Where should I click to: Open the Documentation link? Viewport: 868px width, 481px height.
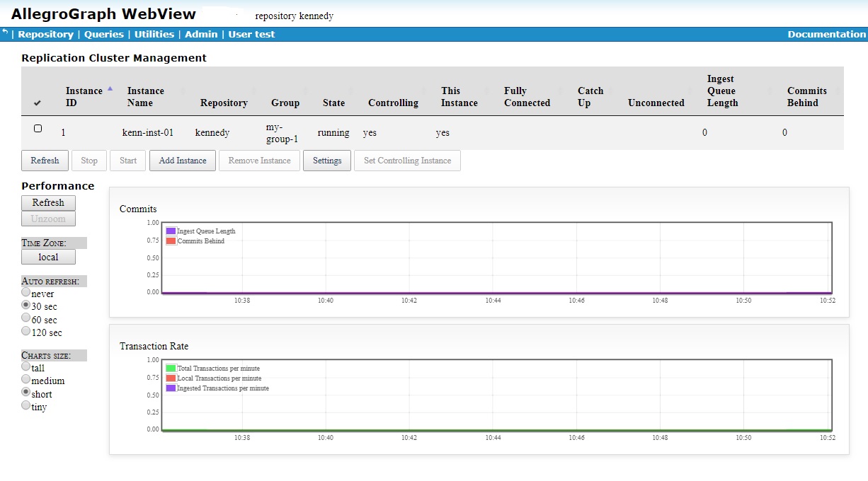click(826, 34)
